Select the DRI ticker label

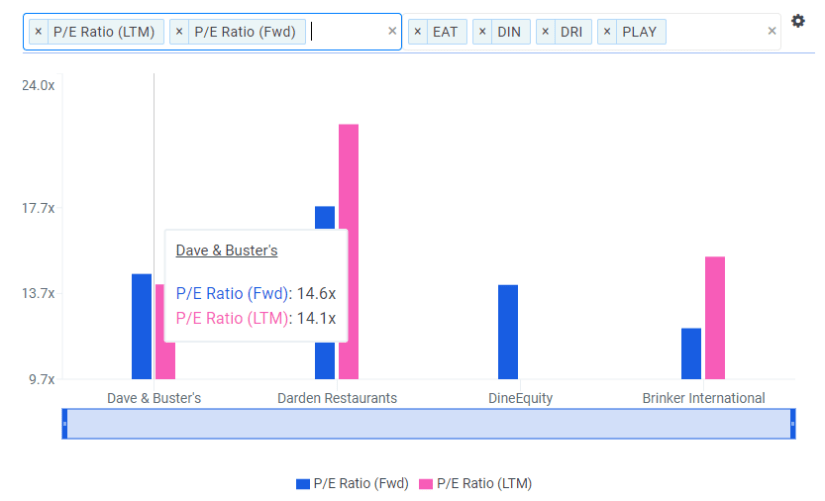pyautogui.click(x=571, y=32)
